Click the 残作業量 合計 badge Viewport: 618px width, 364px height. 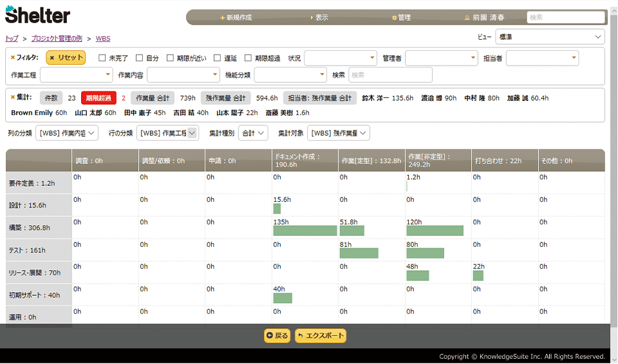pos(225,98)
